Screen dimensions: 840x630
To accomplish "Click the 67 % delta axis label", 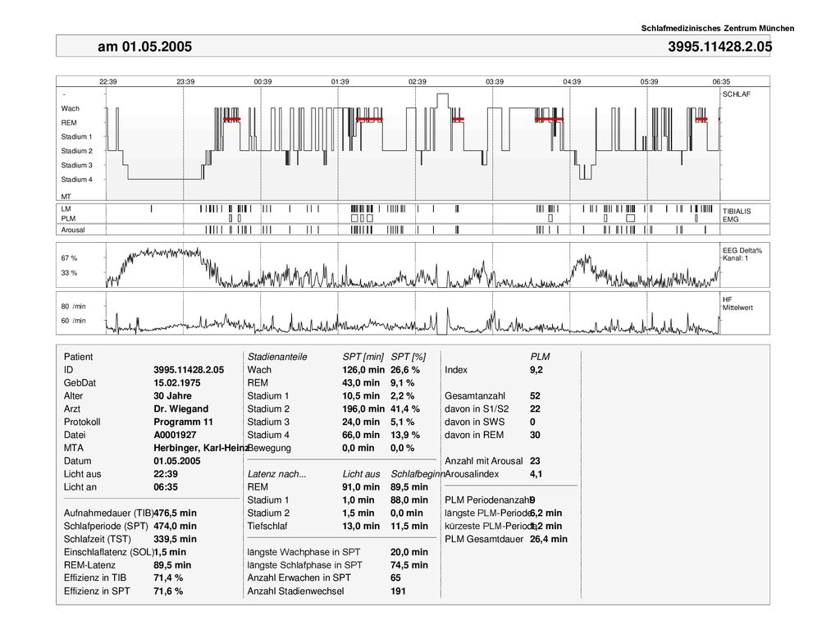I will 69,258.
